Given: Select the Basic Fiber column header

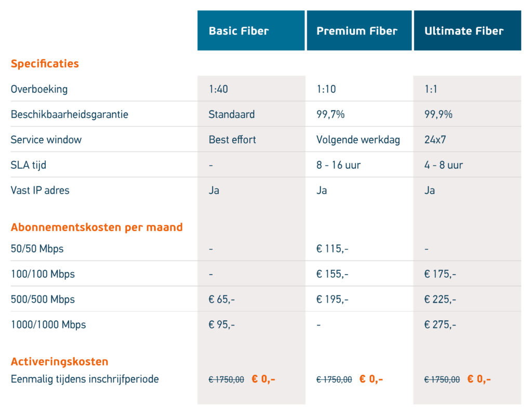Looking at the screenshot, I should (x=251, y=31).
